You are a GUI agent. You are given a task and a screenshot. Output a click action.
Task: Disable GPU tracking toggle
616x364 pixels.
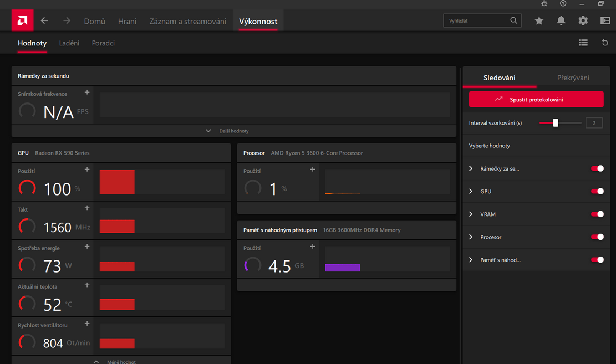pos(597,191)
